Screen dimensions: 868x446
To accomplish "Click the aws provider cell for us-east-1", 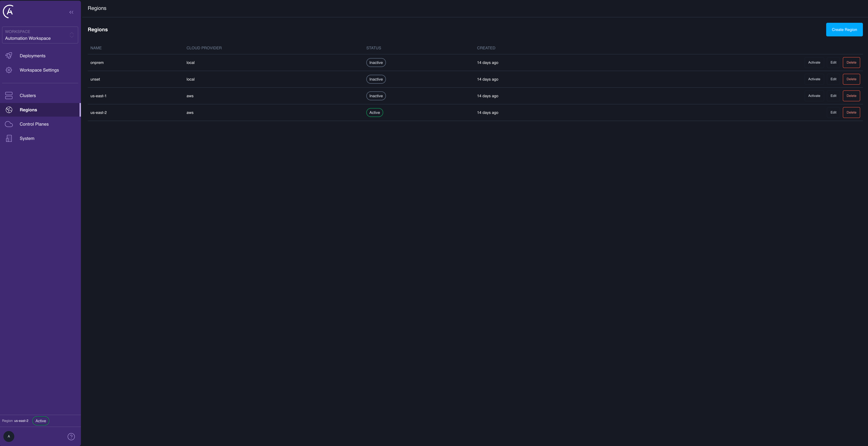I will 190,96.
